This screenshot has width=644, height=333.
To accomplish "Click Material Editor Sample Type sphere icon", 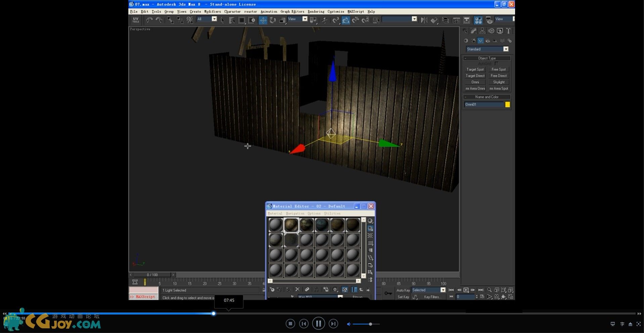I will pos(370,221).
